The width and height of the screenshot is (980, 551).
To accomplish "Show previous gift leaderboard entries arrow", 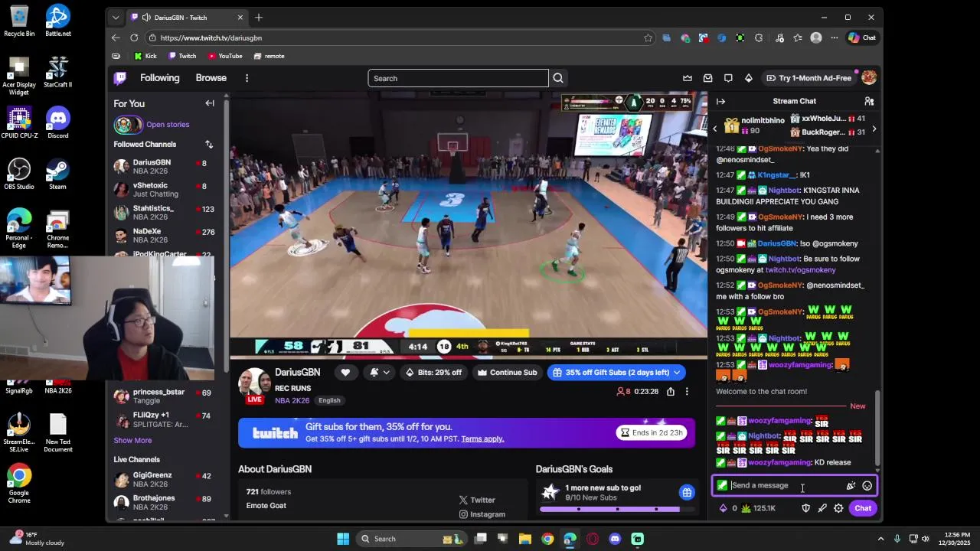I will (x=715, y=129).
